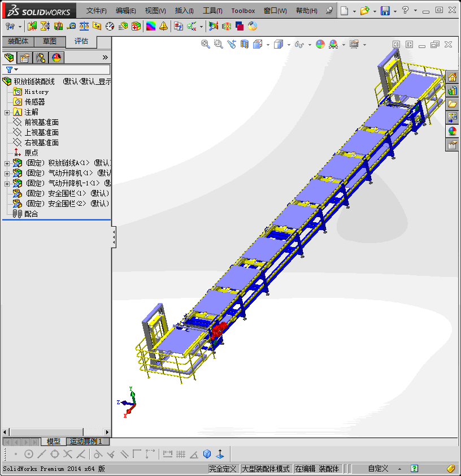Click the Zoom to Fit icon
Viewport: 461px width, 476px height.
[x=205, y=44]
